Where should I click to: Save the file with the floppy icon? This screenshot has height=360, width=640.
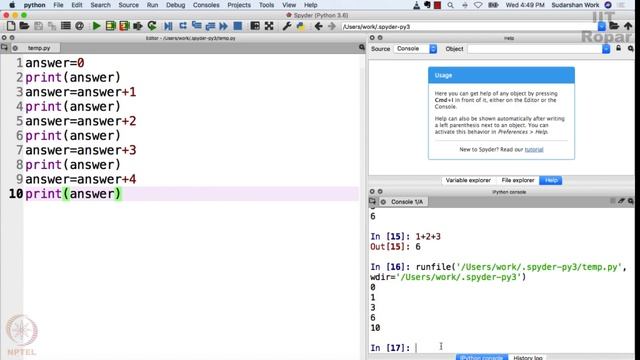(38, 27)
